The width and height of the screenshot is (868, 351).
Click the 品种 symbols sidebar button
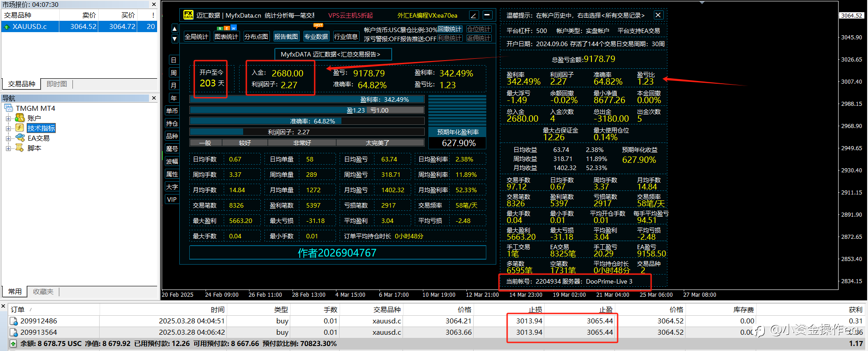(172, 136)
